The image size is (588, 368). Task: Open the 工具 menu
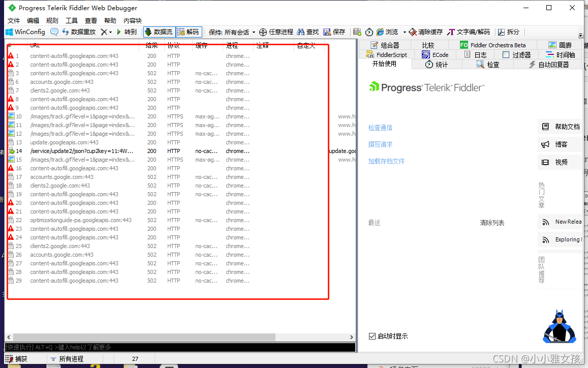[x=72, y=21]
